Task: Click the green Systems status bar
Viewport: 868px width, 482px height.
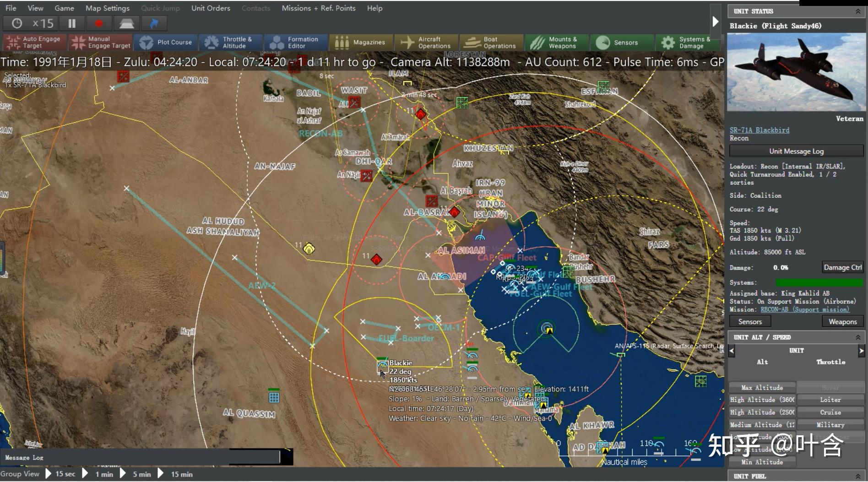Action: pyautogui.click(x=819, y=282)
